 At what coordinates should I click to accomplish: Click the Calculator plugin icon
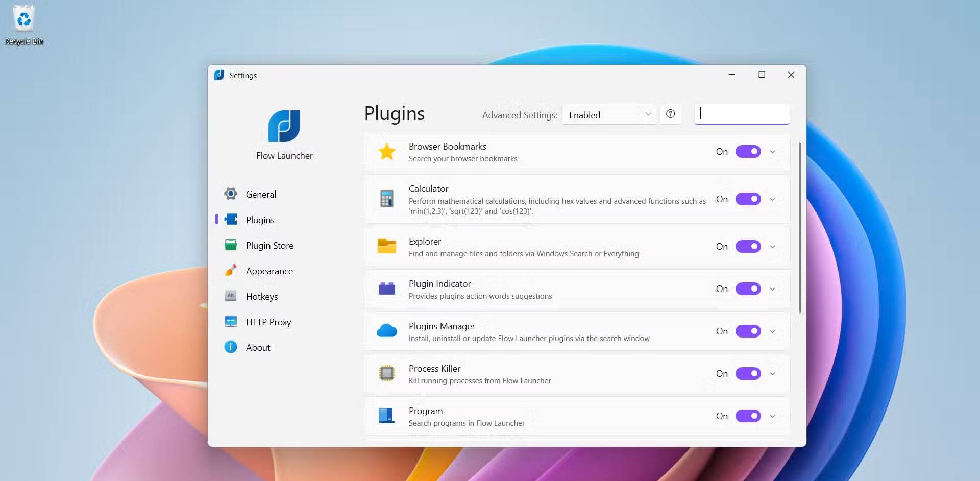tap(387, 199)
